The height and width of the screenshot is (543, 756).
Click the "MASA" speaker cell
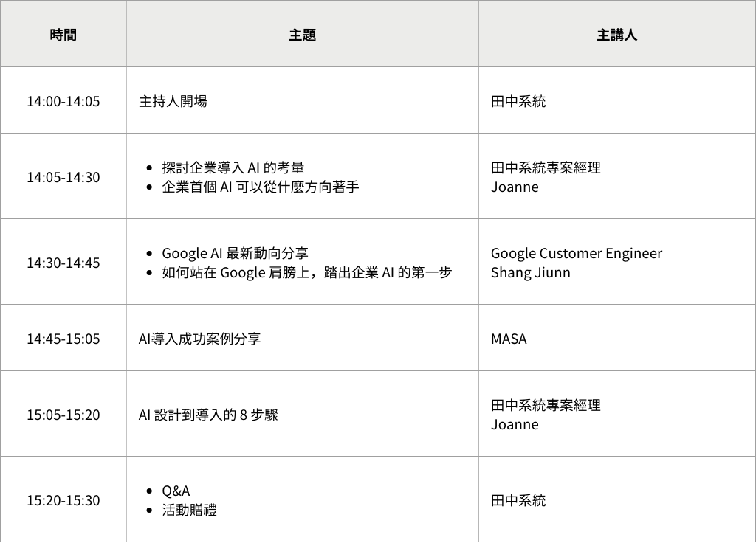tap(509, 339)
